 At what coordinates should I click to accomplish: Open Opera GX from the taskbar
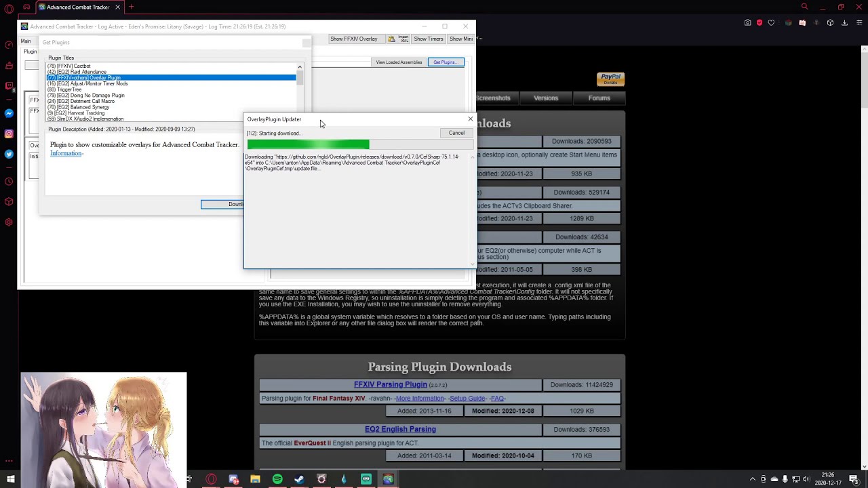[x=211, y=479]
